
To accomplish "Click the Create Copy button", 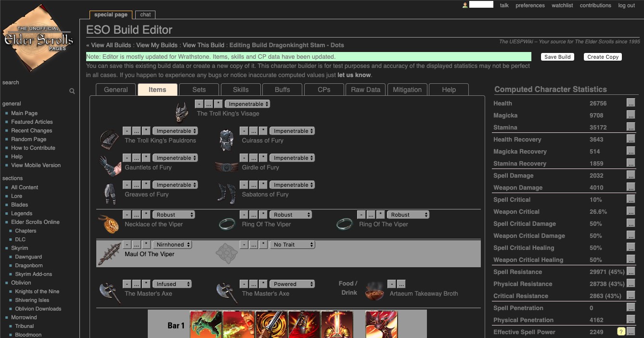I will click(x=603, y=57).
